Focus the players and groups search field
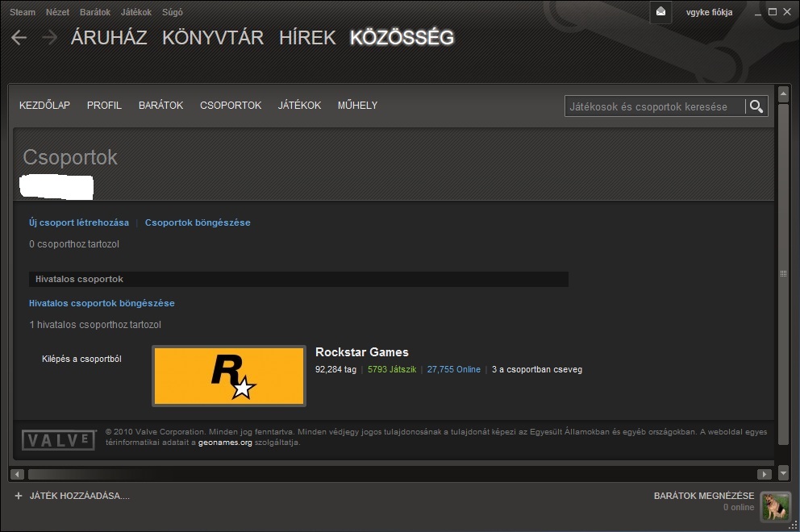 click(655, 106)
